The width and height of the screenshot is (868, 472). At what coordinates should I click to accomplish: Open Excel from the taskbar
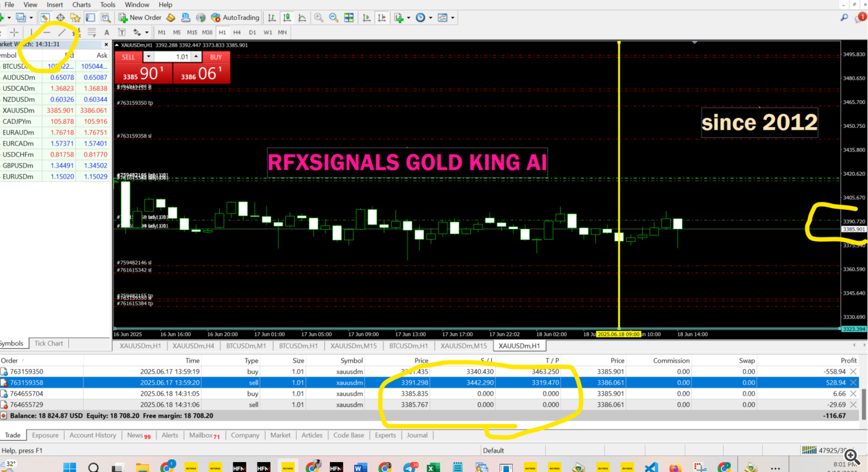(433, 467)
